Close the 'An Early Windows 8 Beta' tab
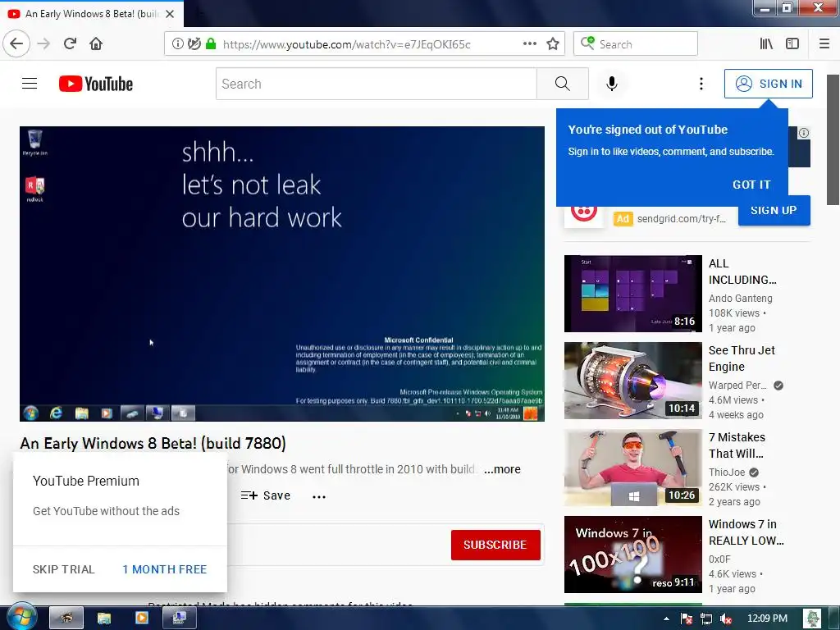The height and width of the screenshot is (630, 840). pyautogui.click(x=170, y=14)
